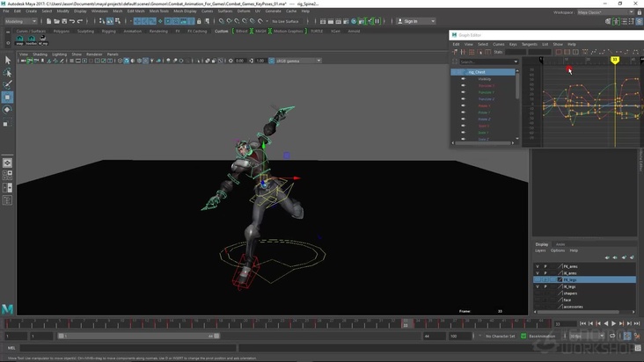The width and height of the screenshot is (644, 362).
Task: Activate the Scale tool in toolbox
Action: tap(7, 122)
